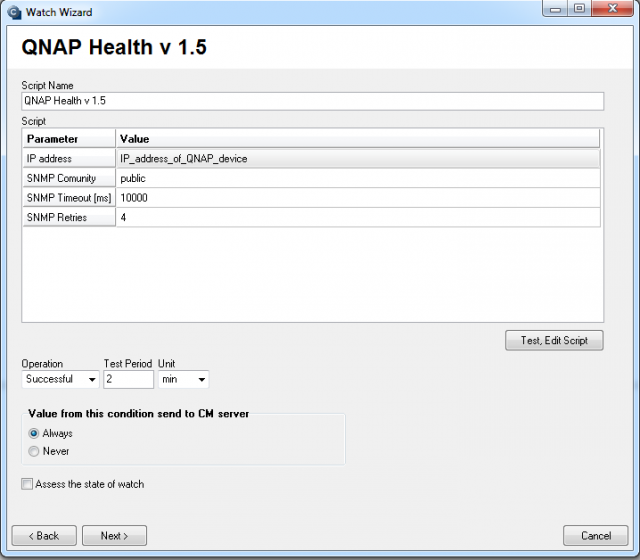This screenshot has width=640, height=560.
Task: Select the SNMP Comunity parameter row header
Action: coord(69,178)
